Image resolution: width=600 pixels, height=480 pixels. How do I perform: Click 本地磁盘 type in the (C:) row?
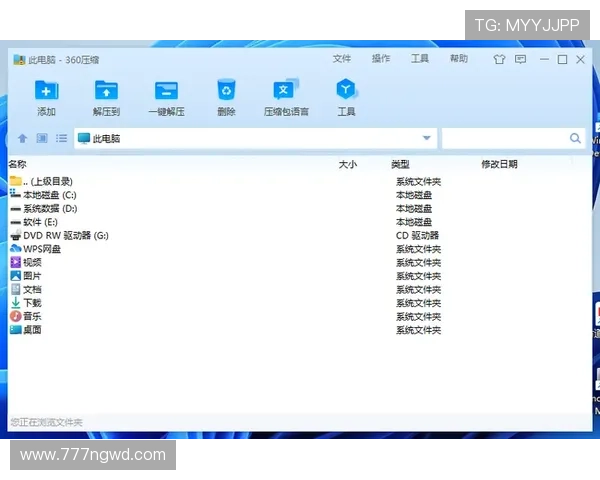click(x=414, y=195)
